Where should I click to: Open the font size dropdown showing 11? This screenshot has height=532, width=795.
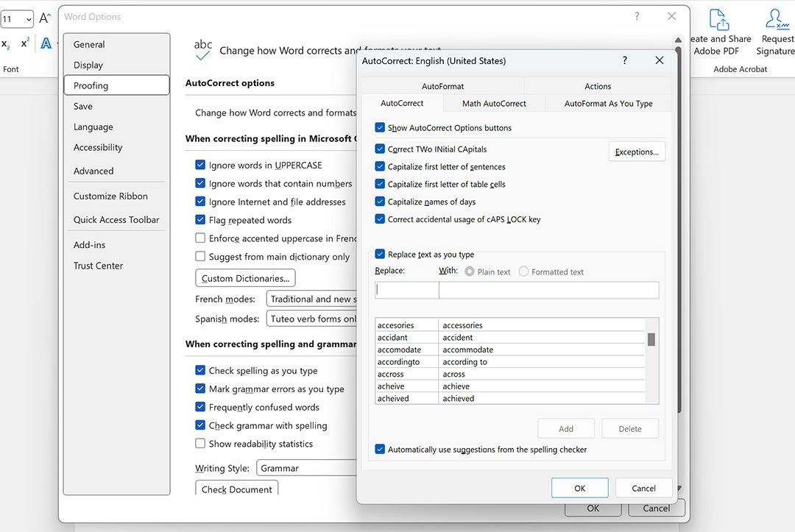(x=17, y=19)
